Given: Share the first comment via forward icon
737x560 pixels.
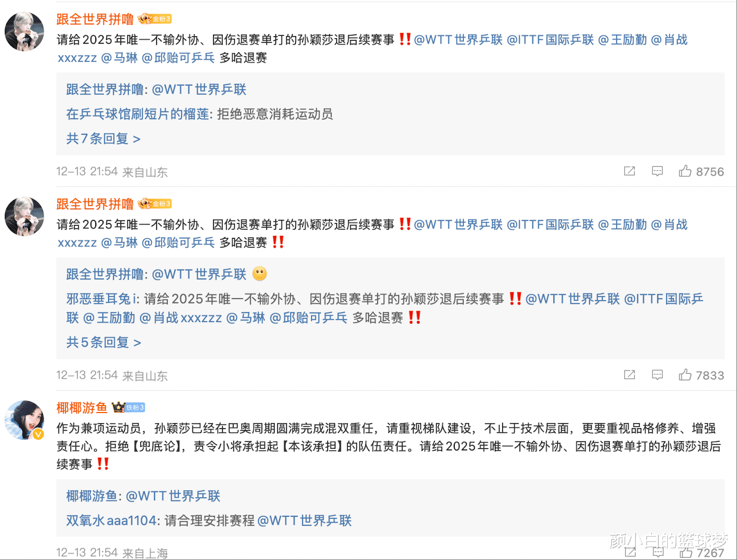Looking at the screenshot, I should [x=629, y=171].
